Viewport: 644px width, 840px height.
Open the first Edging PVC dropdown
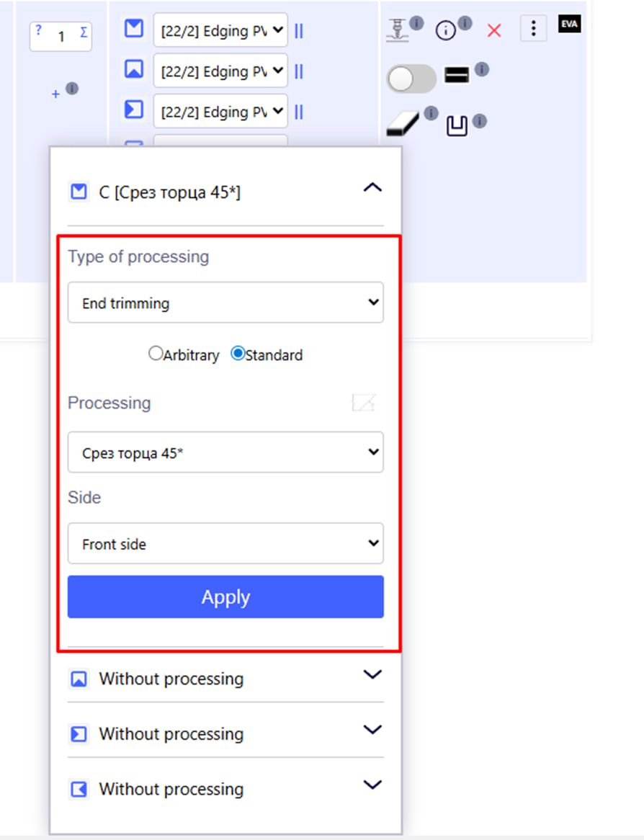coord(220,30)
